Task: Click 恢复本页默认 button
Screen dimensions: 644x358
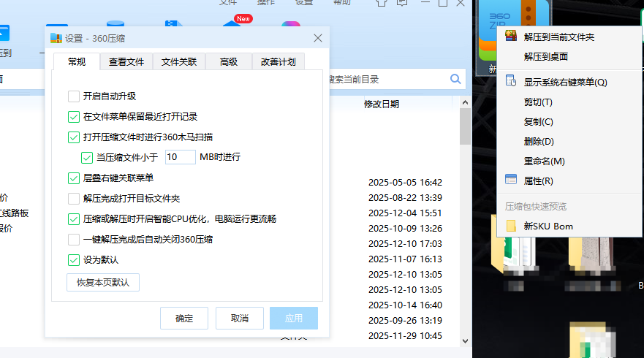Action: (103, 282)
